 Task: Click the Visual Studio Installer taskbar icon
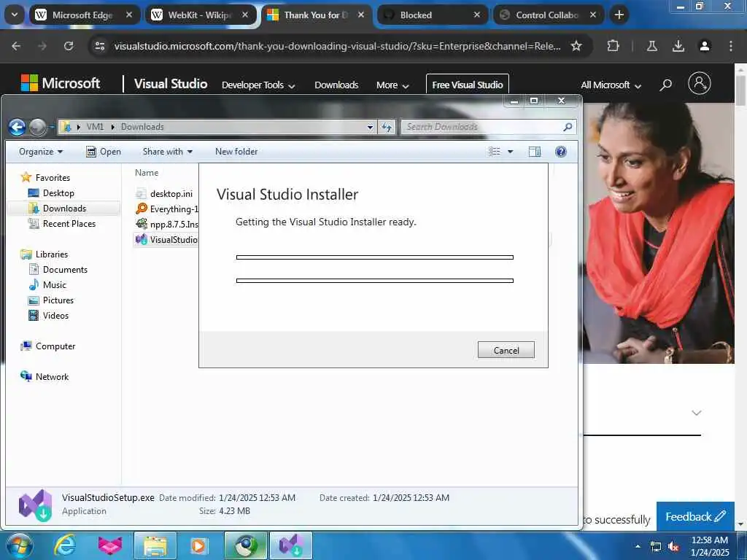[x=291, y=545]
